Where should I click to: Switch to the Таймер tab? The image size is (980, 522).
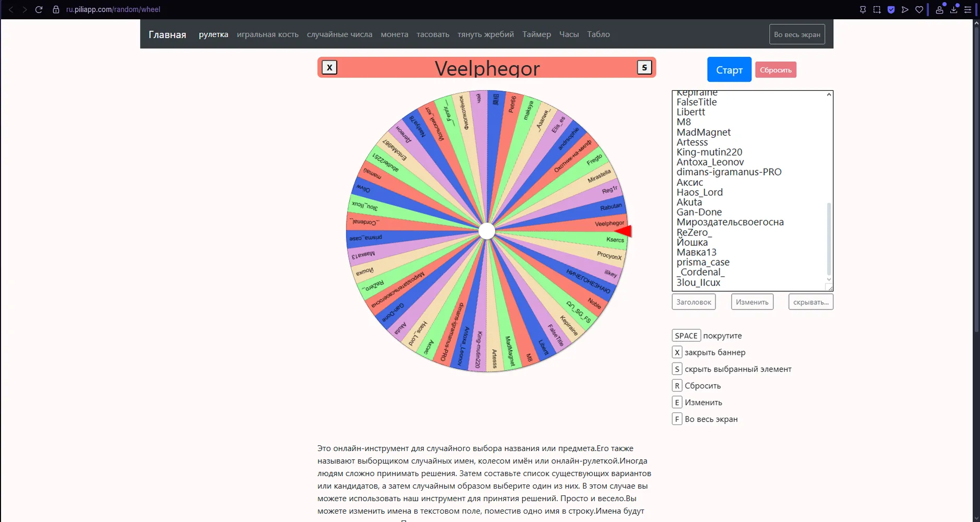point(536,34)
